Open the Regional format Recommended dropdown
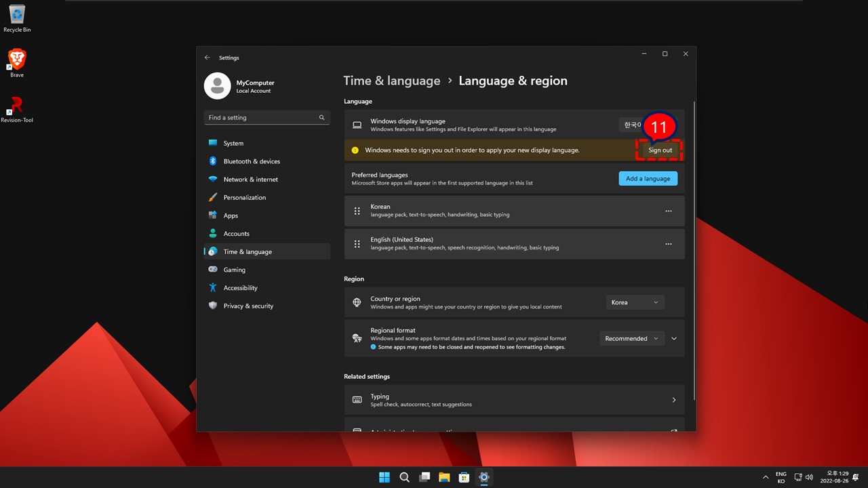 tap(631, 338)
